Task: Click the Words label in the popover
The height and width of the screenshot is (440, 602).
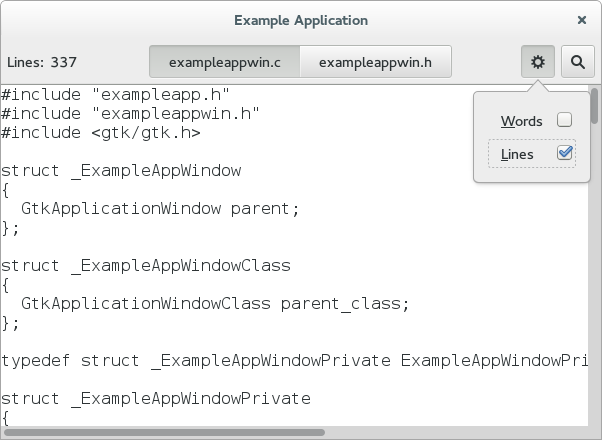Action: pos(521,121)
